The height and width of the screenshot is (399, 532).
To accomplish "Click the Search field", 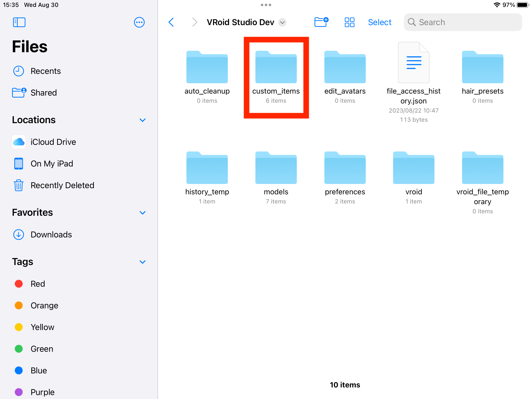I will [x=463, y=22].
